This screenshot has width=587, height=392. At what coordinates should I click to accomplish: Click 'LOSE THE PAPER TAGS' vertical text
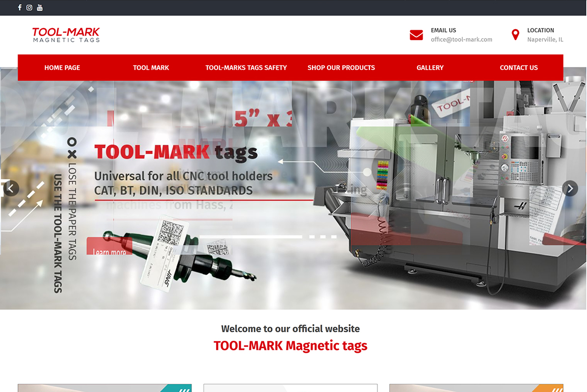(72, 212)
